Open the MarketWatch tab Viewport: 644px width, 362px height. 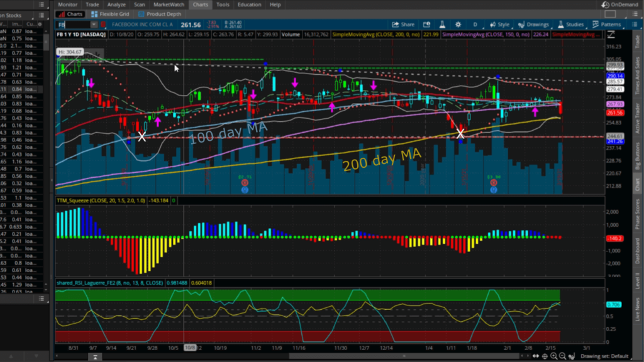[169, 4]
